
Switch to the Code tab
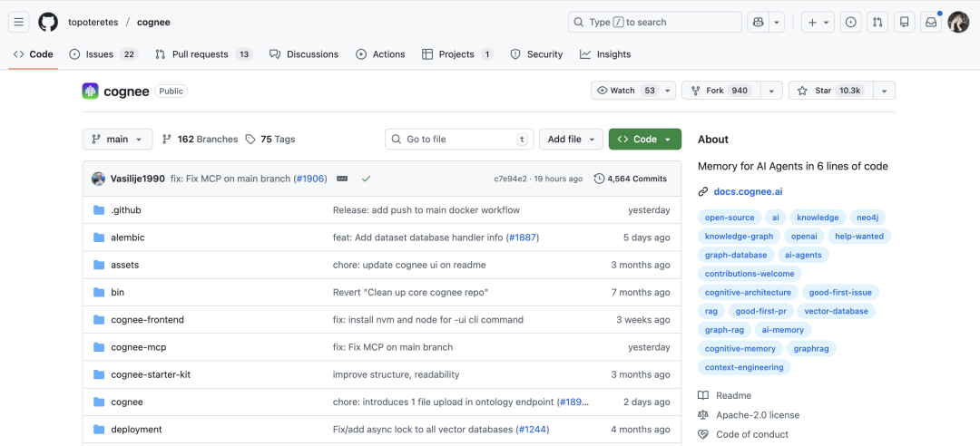[34, 54]
